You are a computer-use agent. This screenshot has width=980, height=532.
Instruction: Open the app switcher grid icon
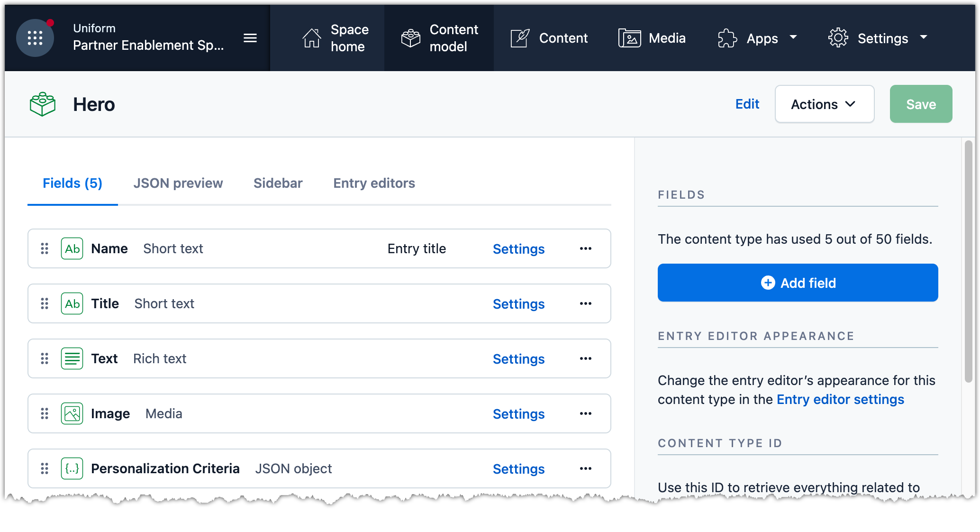[x=35, y=38]
